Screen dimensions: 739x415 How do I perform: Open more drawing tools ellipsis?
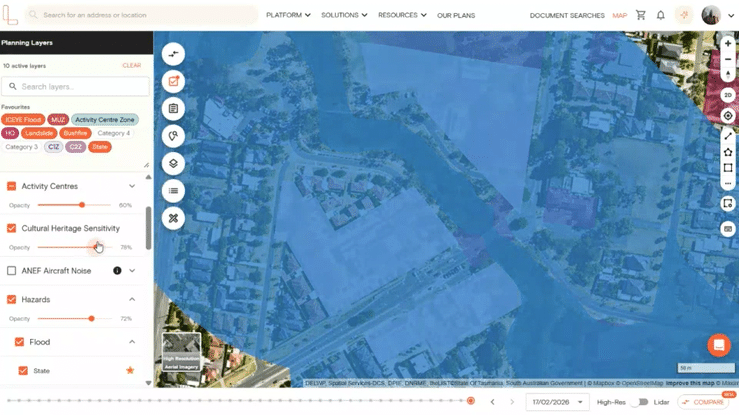click(x=728, y=183)
